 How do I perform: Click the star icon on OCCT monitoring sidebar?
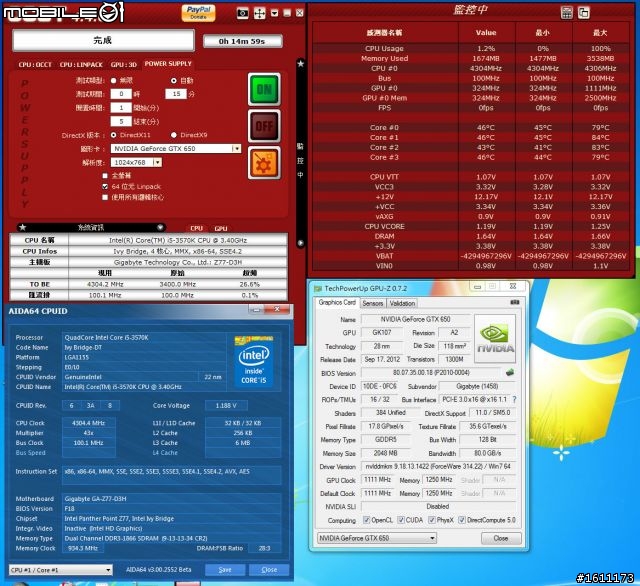click(301, 64)
